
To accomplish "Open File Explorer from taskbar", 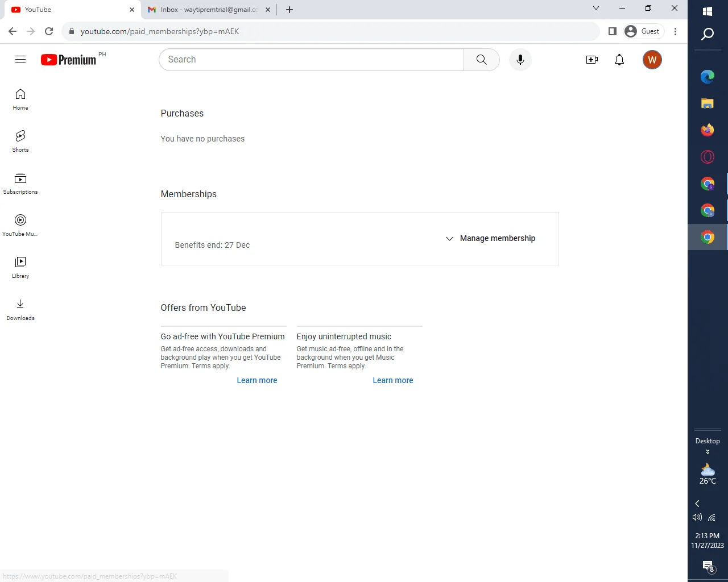I will (708, 103).
